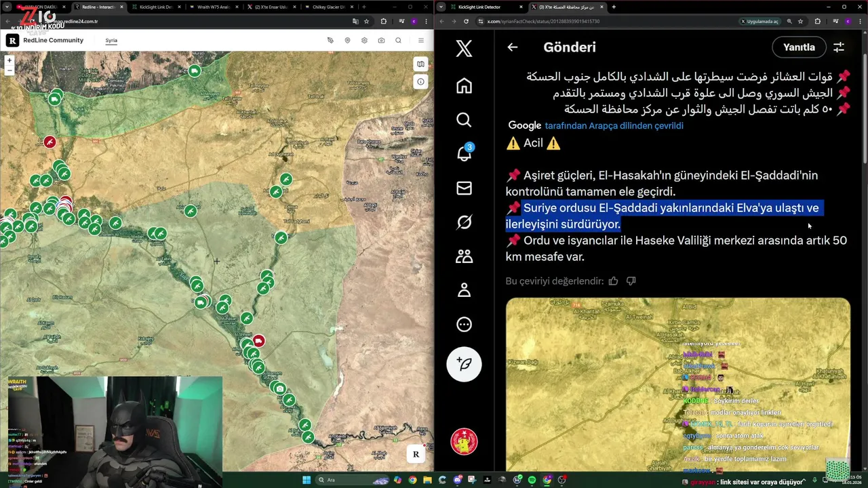Like the translation with thumbs up
868x488 pixels.
click(613, 281)
